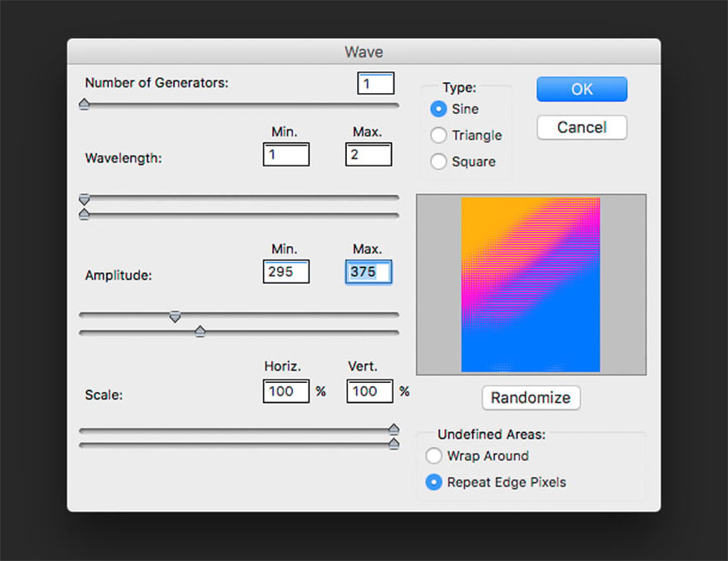Image resolution: width=728 pixels, height=561 pixels.
Task: Click the Amplitude minimum slider handle
Action: coord(175,316)
